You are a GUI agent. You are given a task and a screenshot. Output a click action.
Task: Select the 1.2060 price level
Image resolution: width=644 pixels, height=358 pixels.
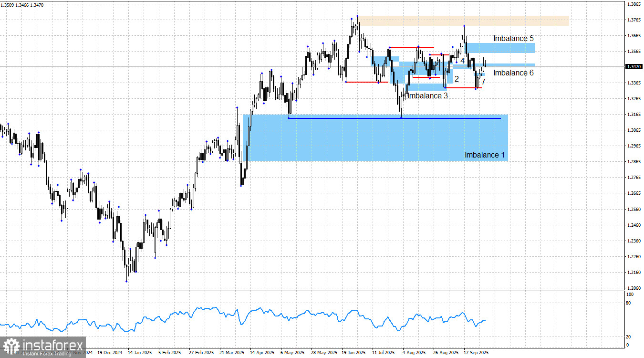634,288
